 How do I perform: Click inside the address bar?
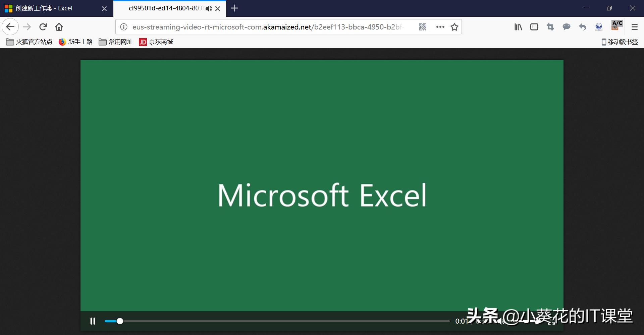tap(268, 26)
